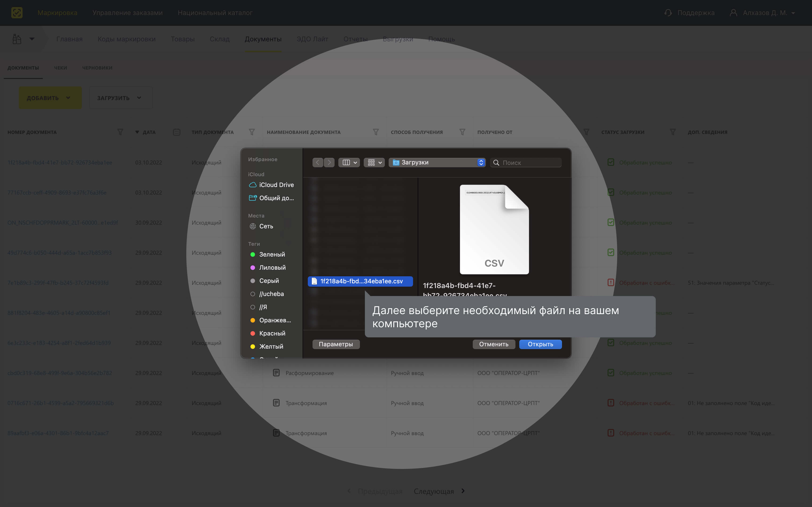The image size is (812, 507).
Task: Filter by Статус загрузки column
Action: click(x=673, y=132)
